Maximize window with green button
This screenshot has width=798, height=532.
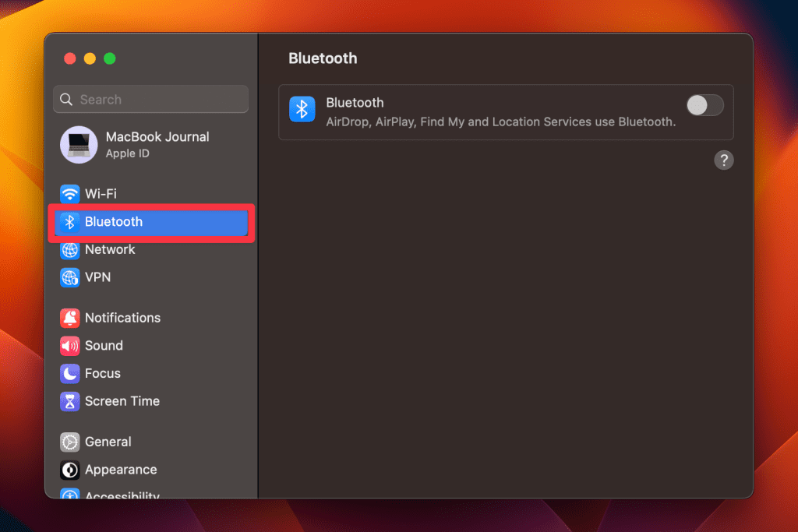109,58
